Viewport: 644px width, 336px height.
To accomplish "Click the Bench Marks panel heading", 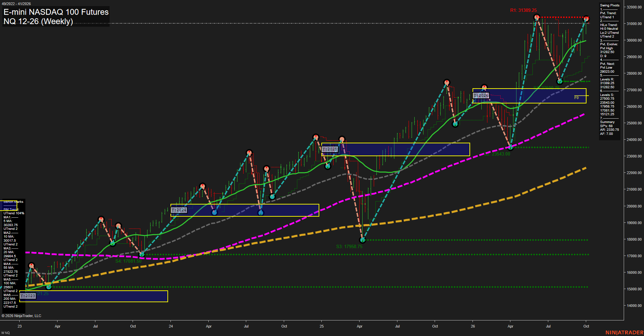I will (x=13, y=202).
